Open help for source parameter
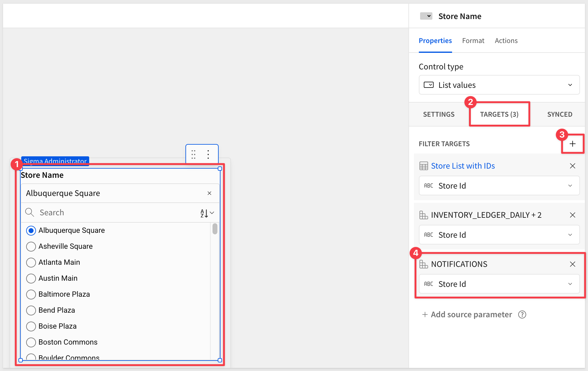Viewport: 588px width, 371px height. pos(522,314)
